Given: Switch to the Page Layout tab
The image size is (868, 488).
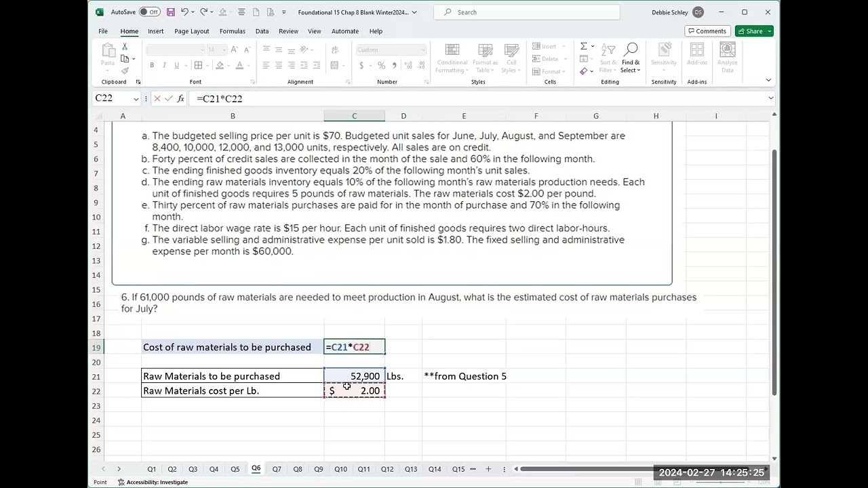Looking at the screenshot, I should coord(192,31).
